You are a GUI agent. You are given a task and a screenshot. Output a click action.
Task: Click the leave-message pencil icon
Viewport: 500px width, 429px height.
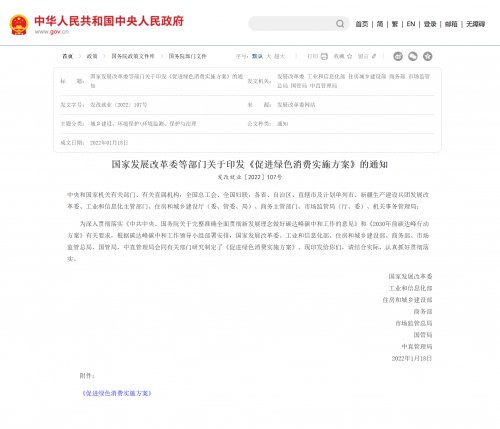tap(374, 56)
